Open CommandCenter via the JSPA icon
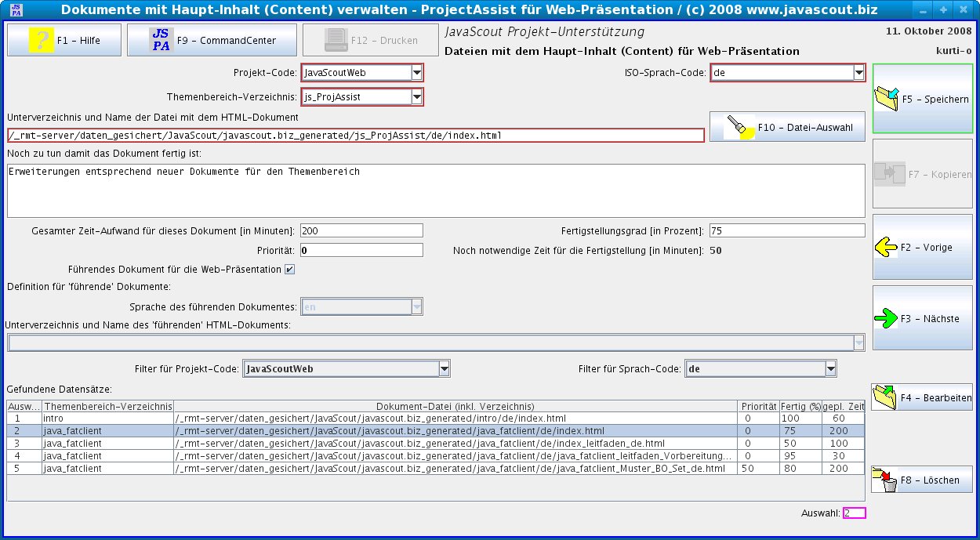The image size is (980, 540). [x=160, y=40]
